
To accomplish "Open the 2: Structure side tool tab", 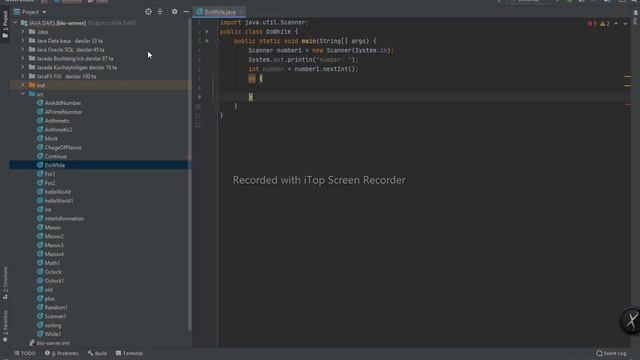I will pos(5,284).
